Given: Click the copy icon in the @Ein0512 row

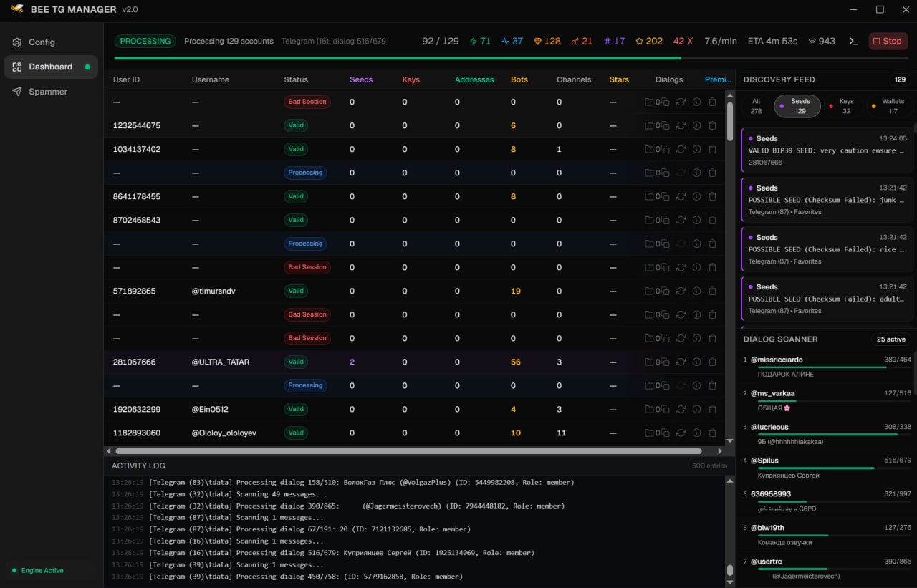Looking at the screenshot, I should pos(666,409).
